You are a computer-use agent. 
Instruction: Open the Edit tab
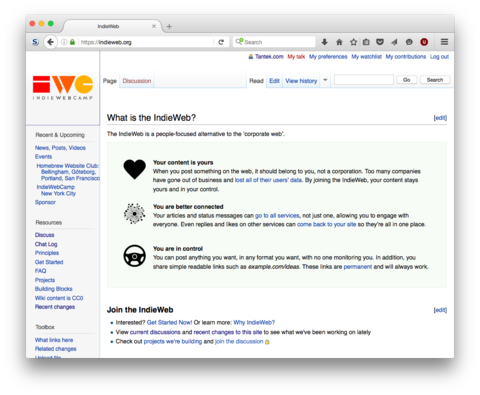pos(274,81)
